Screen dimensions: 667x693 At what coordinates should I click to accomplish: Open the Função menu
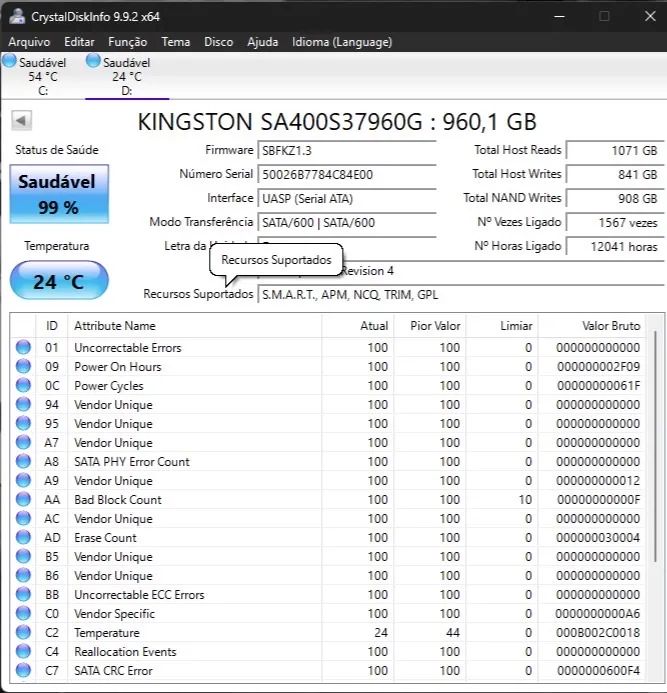[128, 42]
